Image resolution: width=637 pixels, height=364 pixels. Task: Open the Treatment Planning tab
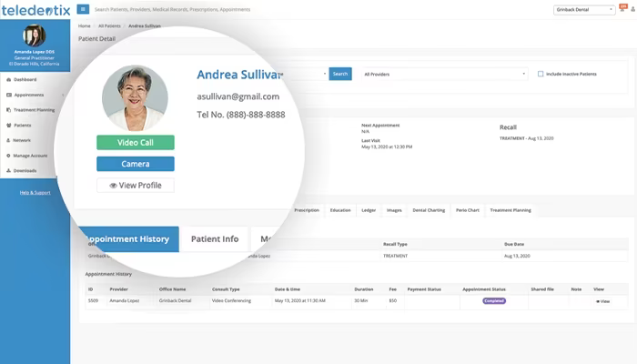(511, 210)
